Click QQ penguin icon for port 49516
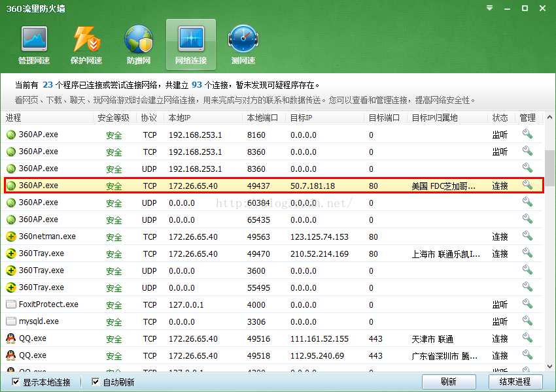Image resolution: width=556 pixels, height=392 pixels. coord(11,338)
